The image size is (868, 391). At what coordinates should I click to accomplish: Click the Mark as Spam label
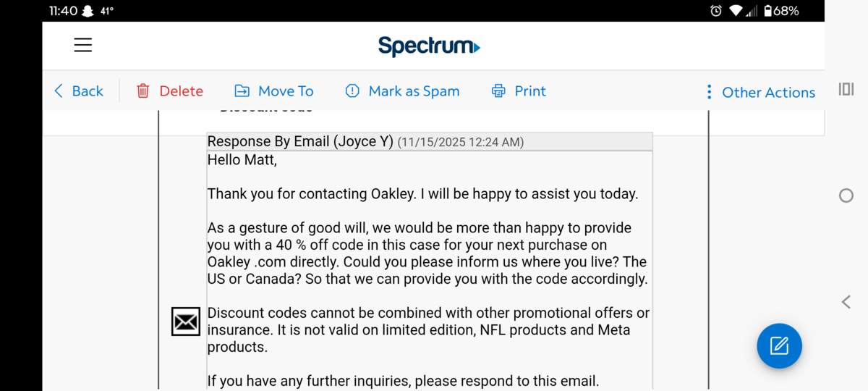(x=414, y=91)
